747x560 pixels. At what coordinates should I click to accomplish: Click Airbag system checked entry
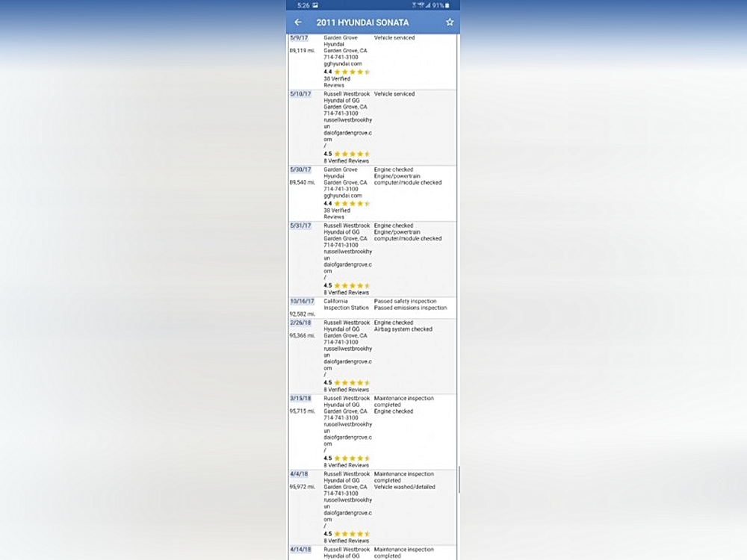403,329
